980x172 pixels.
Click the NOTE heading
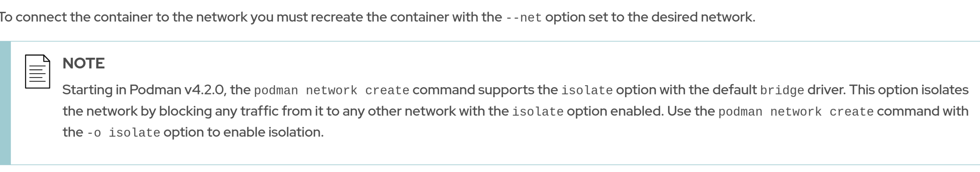[83, 63]
